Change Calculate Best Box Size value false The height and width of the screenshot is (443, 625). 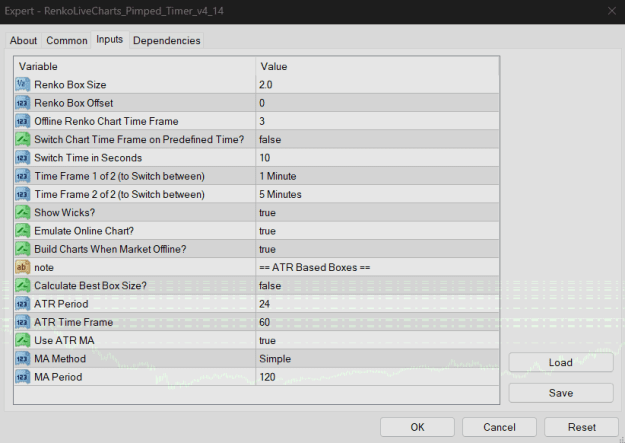point(377,285)
